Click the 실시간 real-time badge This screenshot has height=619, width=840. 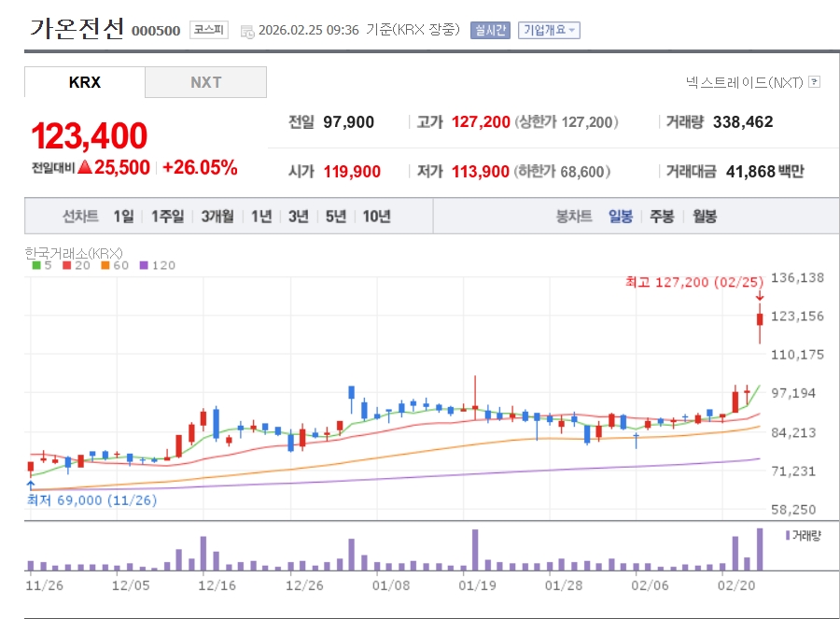coord(490,30)
